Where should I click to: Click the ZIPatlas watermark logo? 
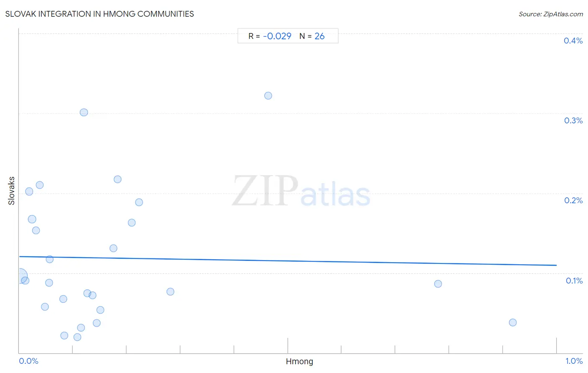point(301,192)
